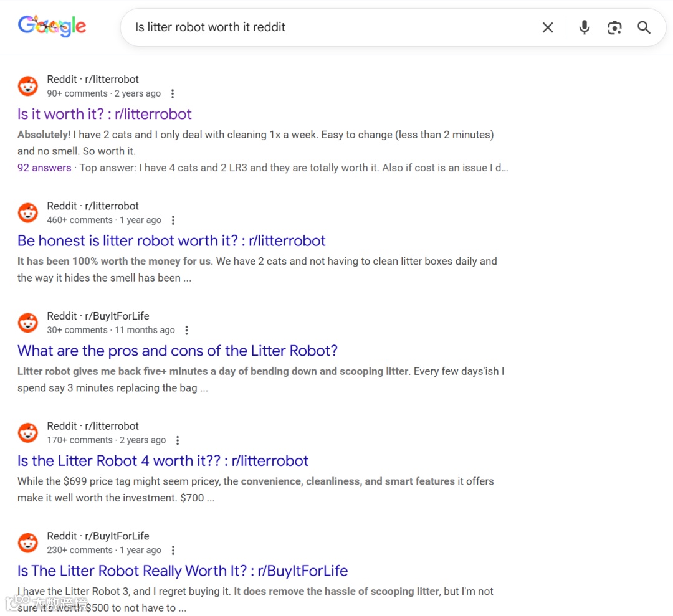Click the '170+ comments · 2 years ago' text
Viewport: 673px width, 616px height.
(x=107, y=440)
